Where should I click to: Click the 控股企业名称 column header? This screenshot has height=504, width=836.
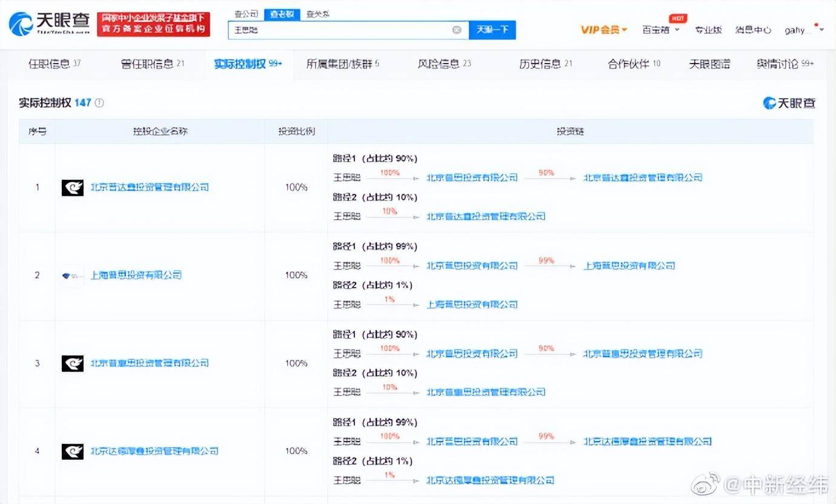coord(161,131)
